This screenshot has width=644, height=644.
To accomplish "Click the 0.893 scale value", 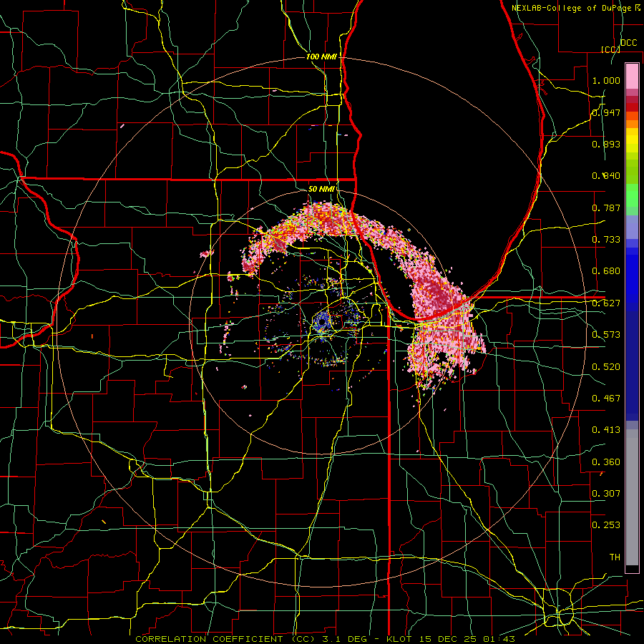I will 606,144.
